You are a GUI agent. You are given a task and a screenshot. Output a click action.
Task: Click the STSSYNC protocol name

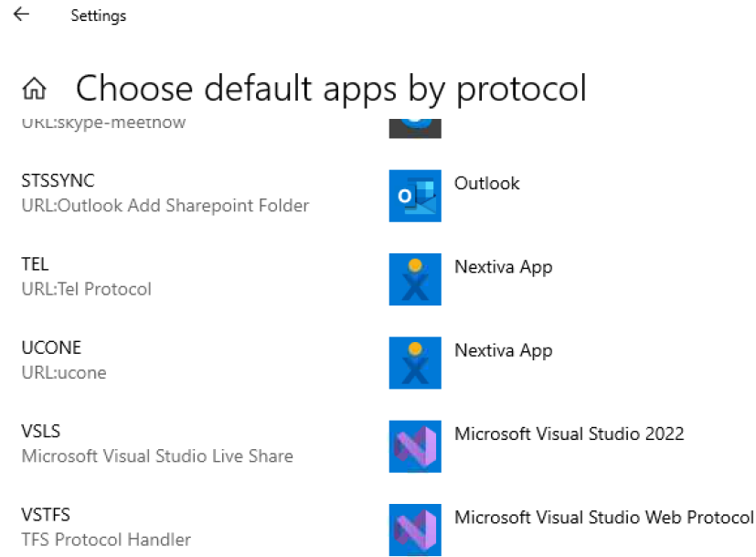coord(58,180)
